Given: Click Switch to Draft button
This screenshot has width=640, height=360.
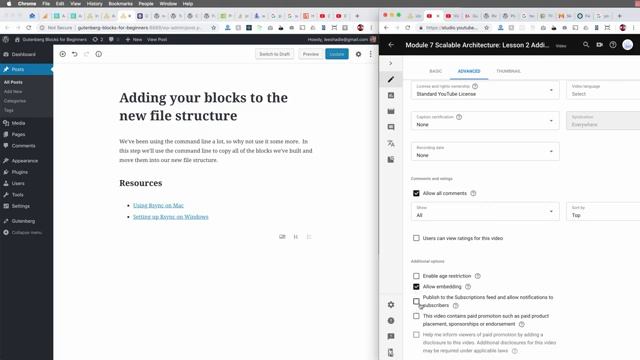Looking at the screenshot, I should (x=274, y=54).
